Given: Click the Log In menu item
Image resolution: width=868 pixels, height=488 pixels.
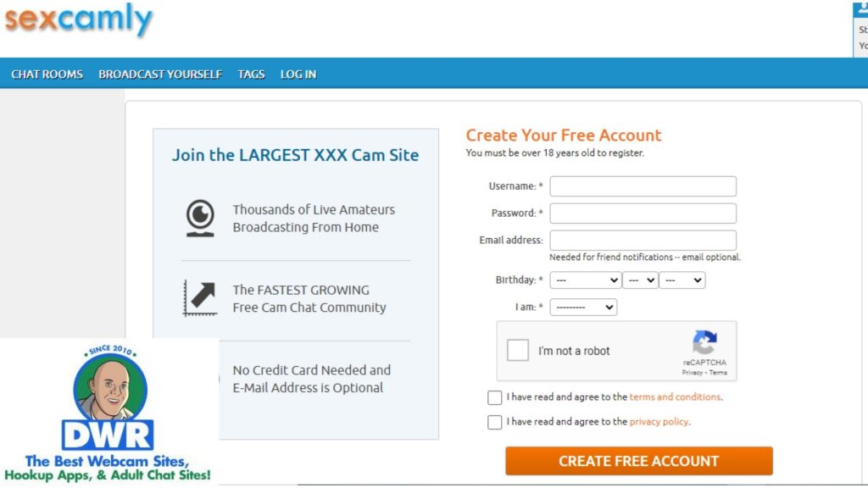Looking at the screenshot, I should 298,75.
